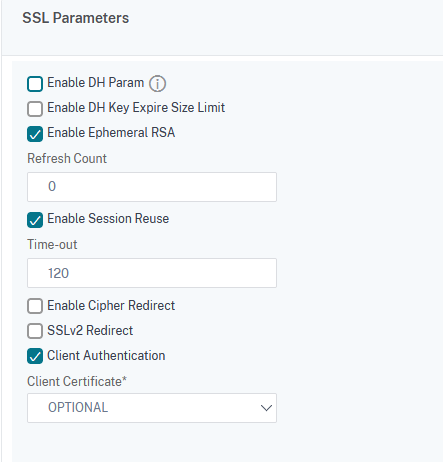
Task: Expand the chevron arrow on the certificate dropdown
Action: 266,408
